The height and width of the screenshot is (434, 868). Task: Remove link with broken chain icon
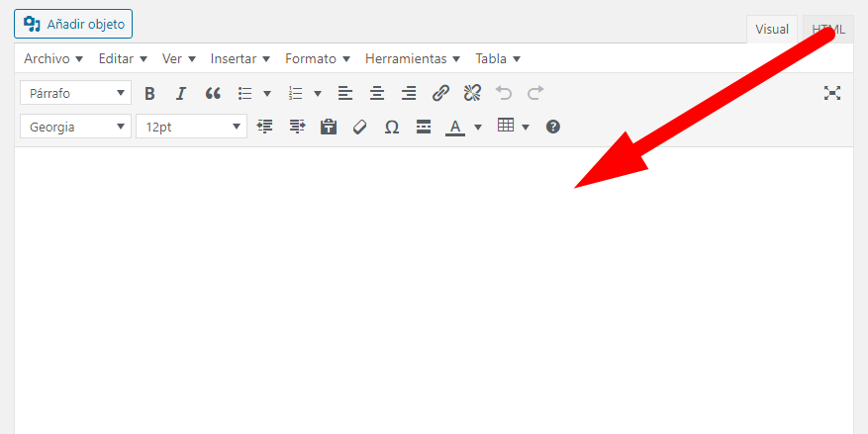click(x=472, y=94)
